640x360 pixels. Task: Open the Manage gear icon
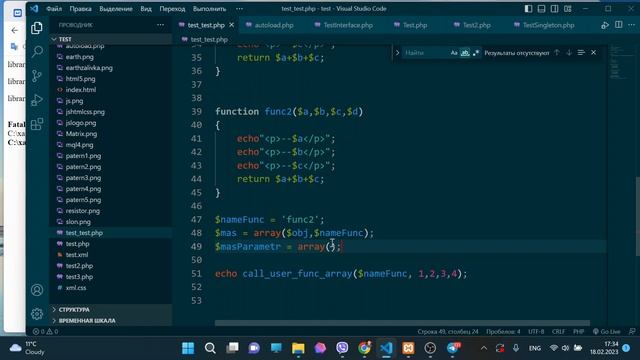click(x=37, y=313)
